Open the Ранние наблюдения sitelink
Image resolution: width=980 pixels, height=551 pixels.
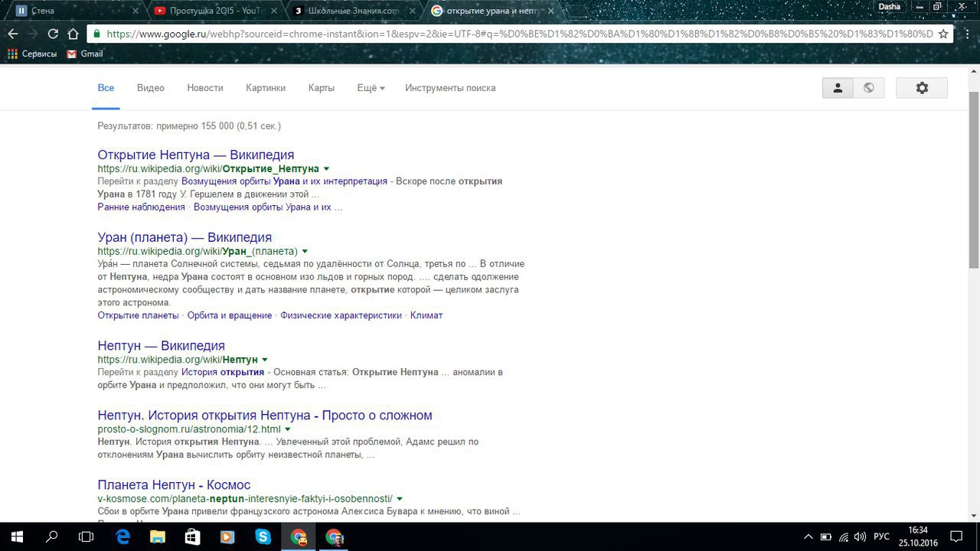click(x=142, y=207)
